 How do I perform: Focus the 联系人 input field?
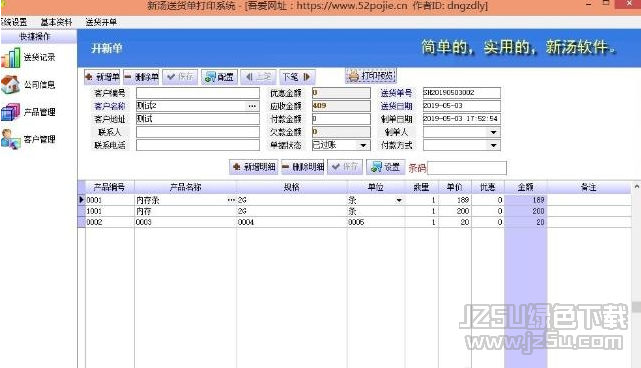(x=198, y=132)
